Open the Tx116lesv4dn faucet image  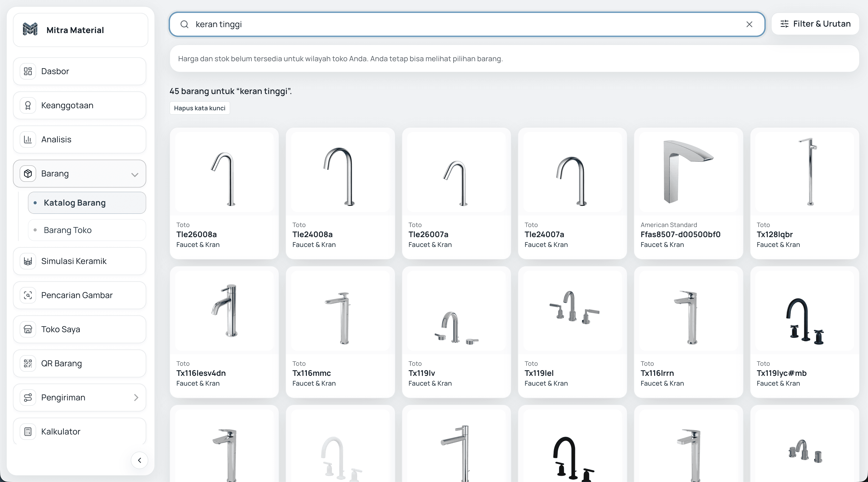[x=224, y=310]
